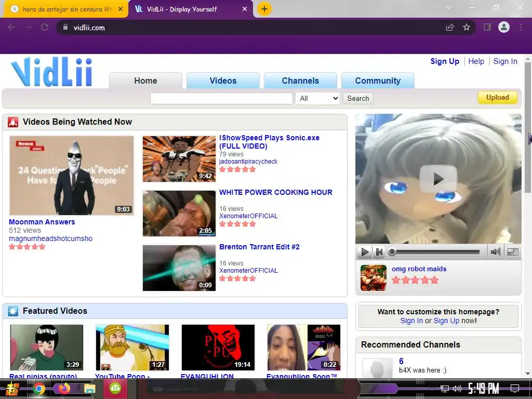532x399 pixels.
Task: Click the VidLii logo
Action: (51, 72)
